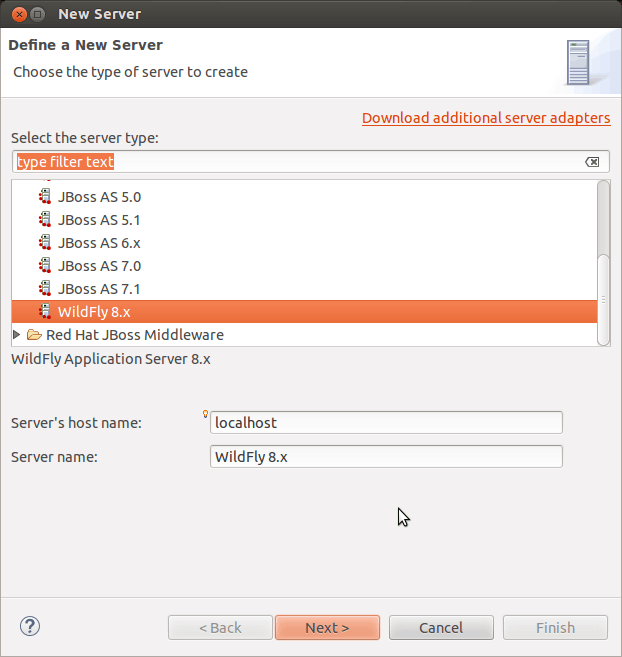Click the disabled Finish button
Screen dimensions: 622x657
click(555, 627)
